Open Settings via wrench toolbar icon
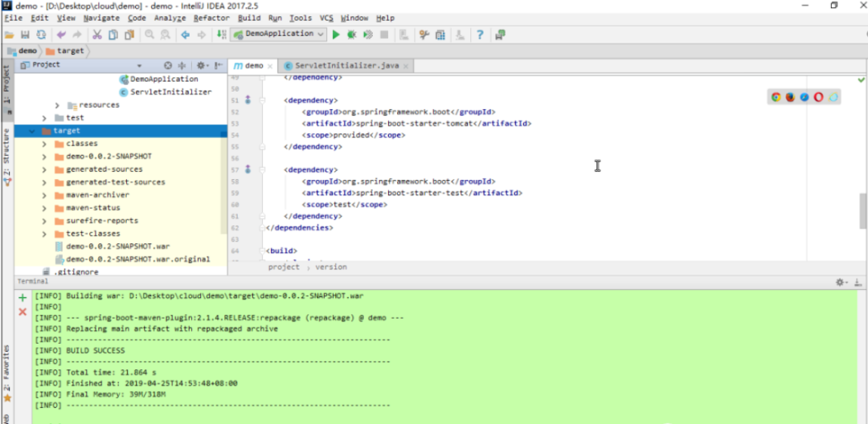Viewport: 868px width, 424px height. [424, 35]
